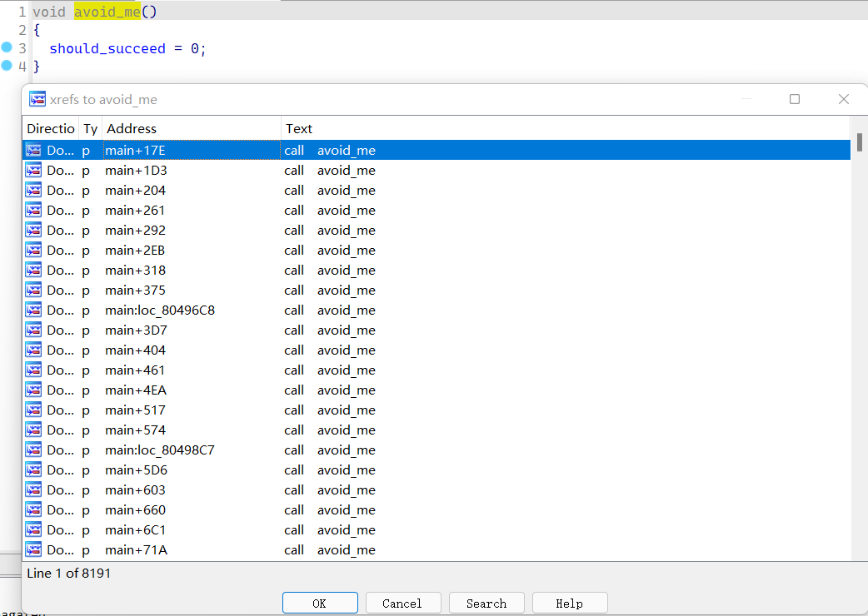Viewport: 868px width, 616px height.
Task: Select the main+461 address cell
Action: [192, 370]
